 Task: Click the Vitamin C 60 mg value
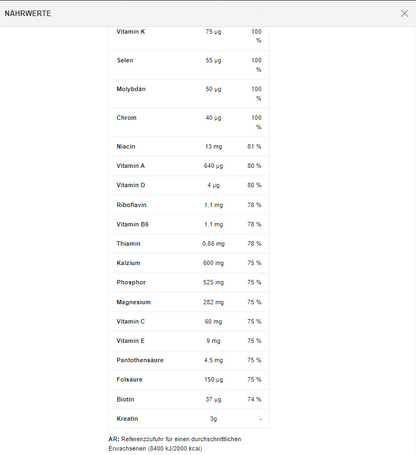coord(213,321)
